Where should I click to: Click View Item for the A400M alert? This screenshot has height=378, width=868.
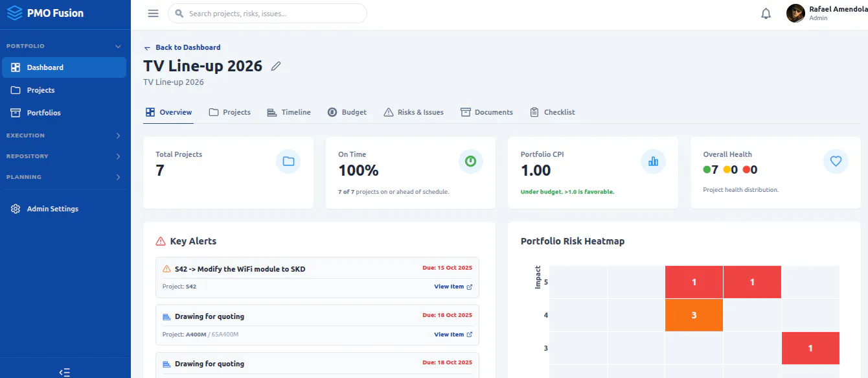coord(453,335)
